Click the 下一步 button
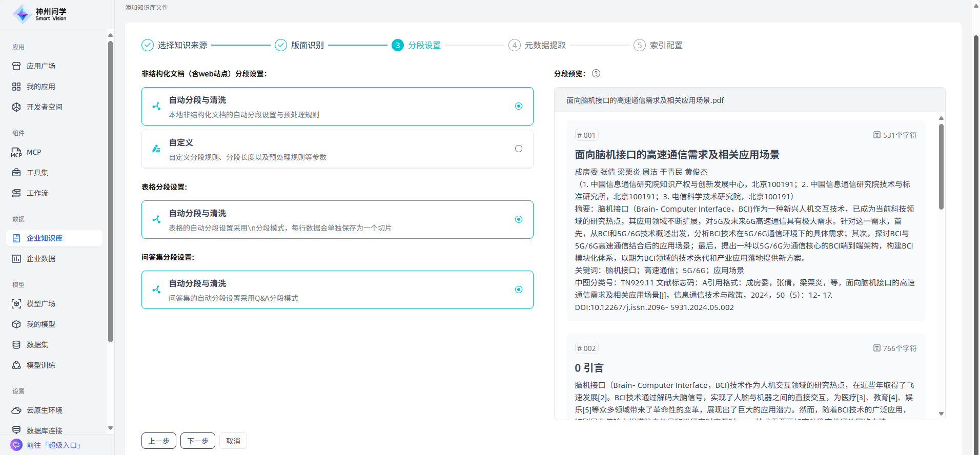Screen dimensions: 980x455 point(198,441)
